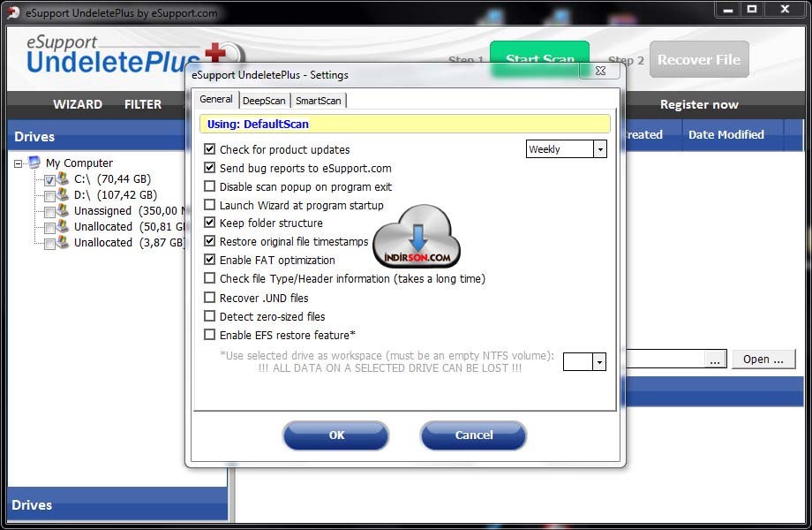The width and height of the screenshot is (812, 530).
Task: Confirm settings with OK button
Action: (x=336, y=435)
